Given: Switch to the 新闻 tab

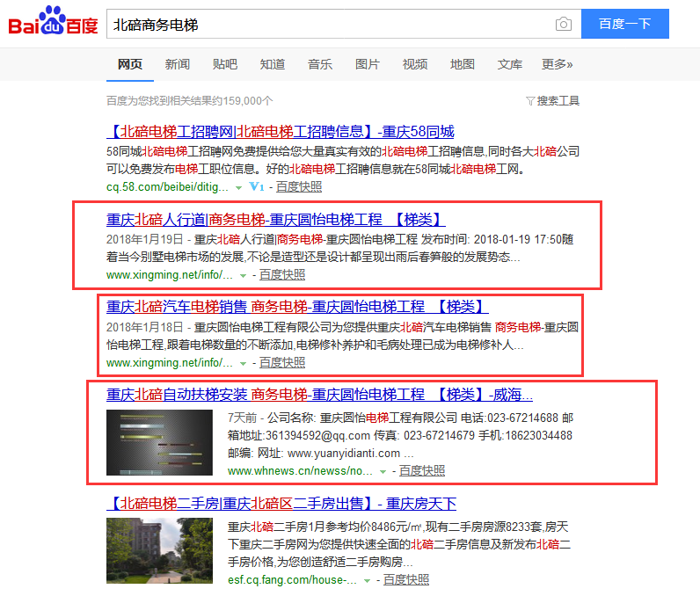Looking at the screenshot, I should [178, 64].
